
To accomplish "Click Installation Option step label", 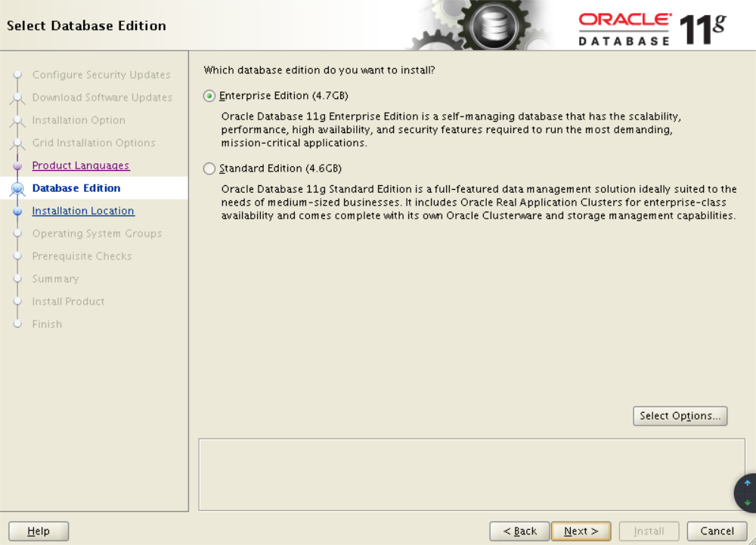I will tap(79, 120).
